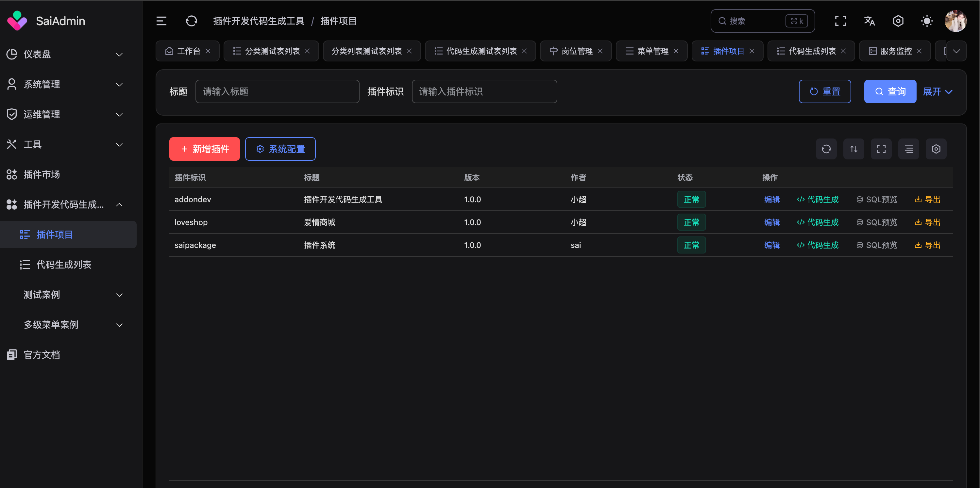980x488 pixels.
Task: Collapse the sidebar with hamburger icon
Action: tap(161, 21)
